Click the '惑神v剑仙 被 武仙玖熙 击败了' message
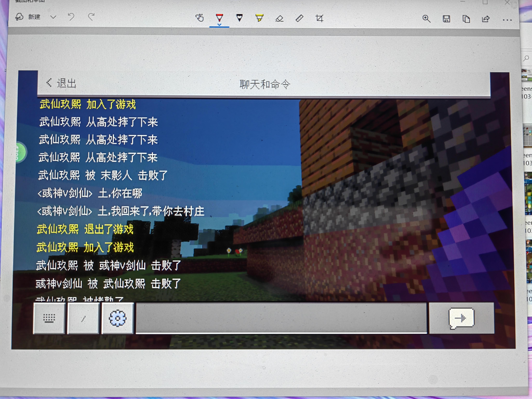 tap(108, 284)
